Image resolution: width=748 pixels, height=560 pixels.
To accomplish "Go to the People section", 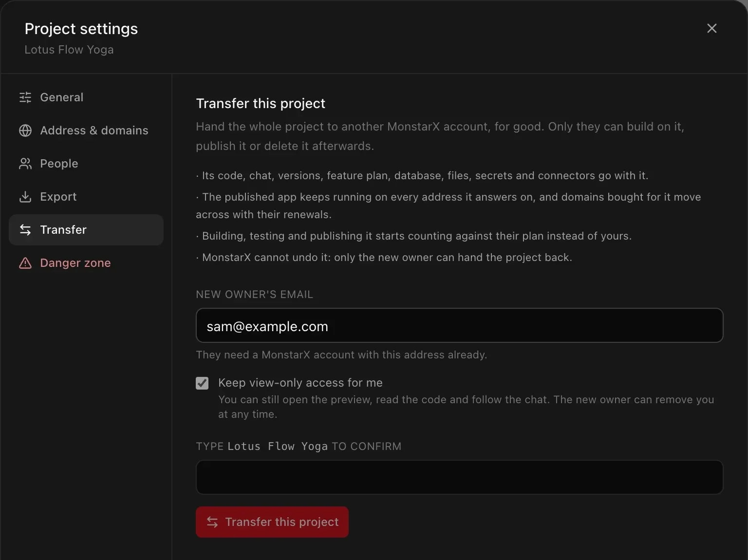I will tap(86, 164).
